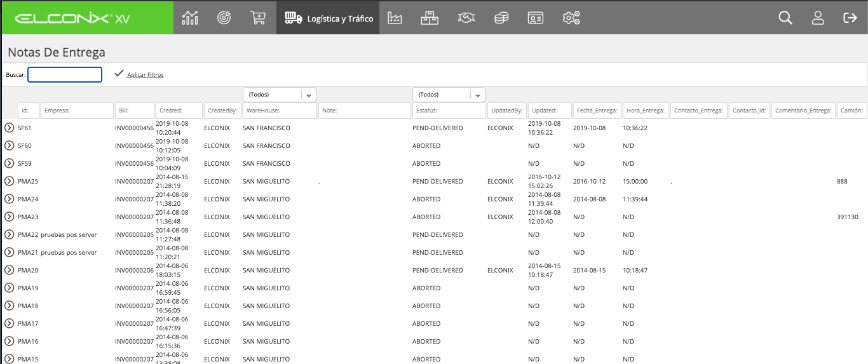Screen dimensions: 868x364
Task: Click the Comentario_Entrega filter field
Action: tap(804, 111)
